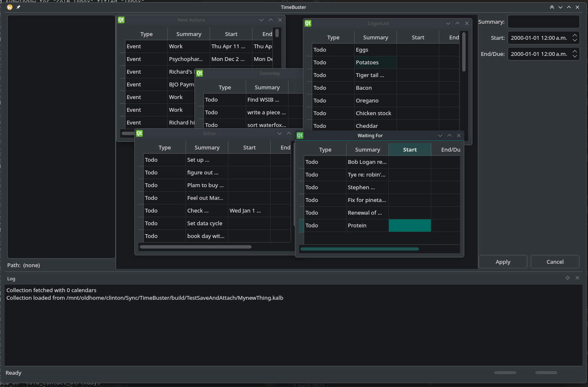Select the highlighted Start cell of Protein row

tap(410, 225)
